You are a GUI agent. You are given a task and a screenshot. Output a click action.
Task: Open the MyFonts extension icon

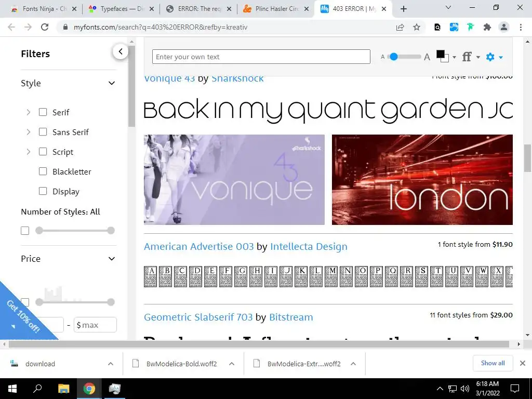(454, 27)
